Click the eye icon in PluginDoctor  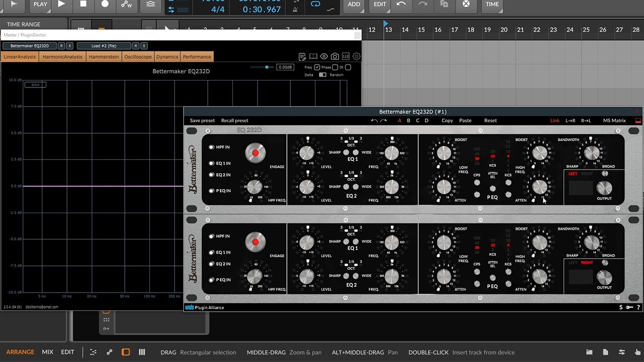[x=324, y=56]
